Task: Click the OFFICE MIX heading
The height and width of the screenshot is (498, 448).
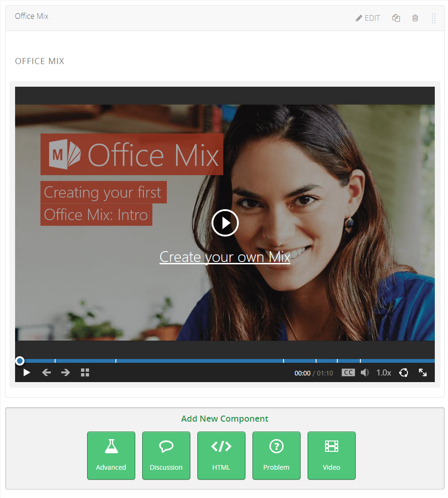Action: tap(40, 61)
